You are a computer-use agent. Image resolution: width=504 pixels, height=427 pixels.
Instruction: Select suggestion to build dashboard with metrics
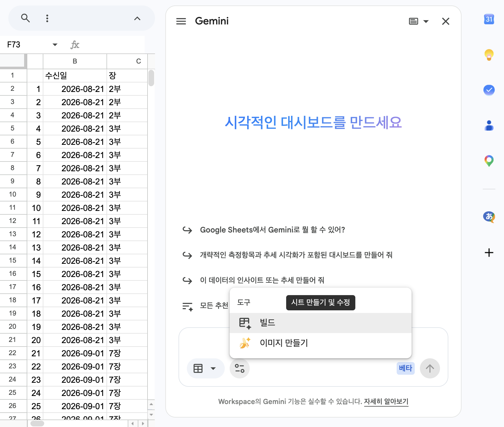pos(296,255)
